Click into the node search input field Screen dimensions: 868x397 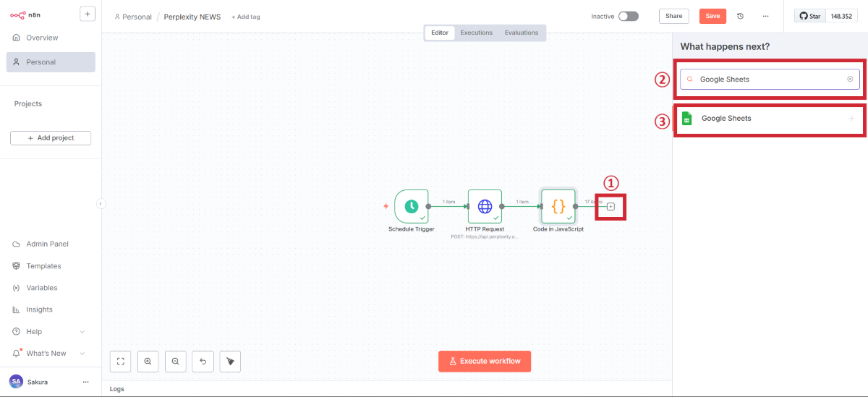pyautogui.click(x=769, y=80)
